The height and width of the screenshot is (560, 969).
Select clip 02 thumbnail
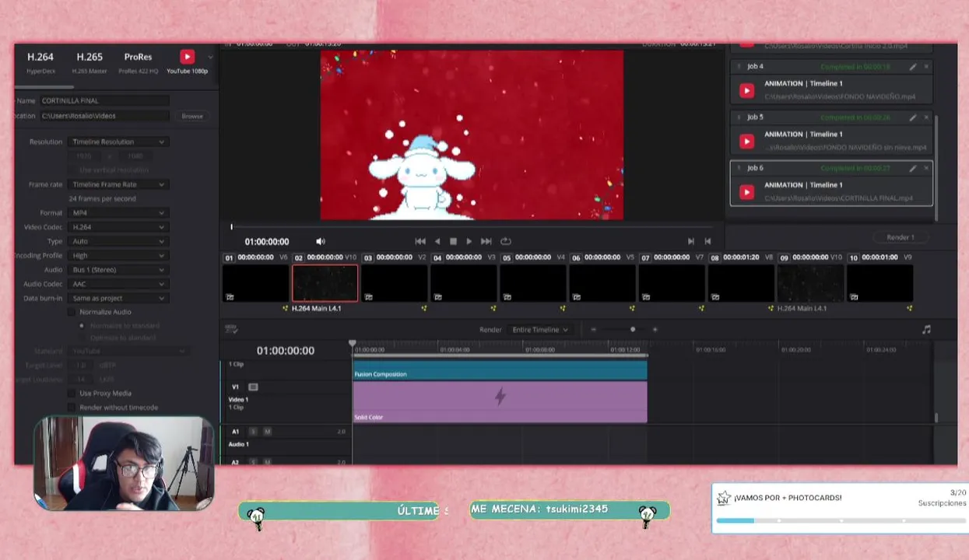click(325, 283)
